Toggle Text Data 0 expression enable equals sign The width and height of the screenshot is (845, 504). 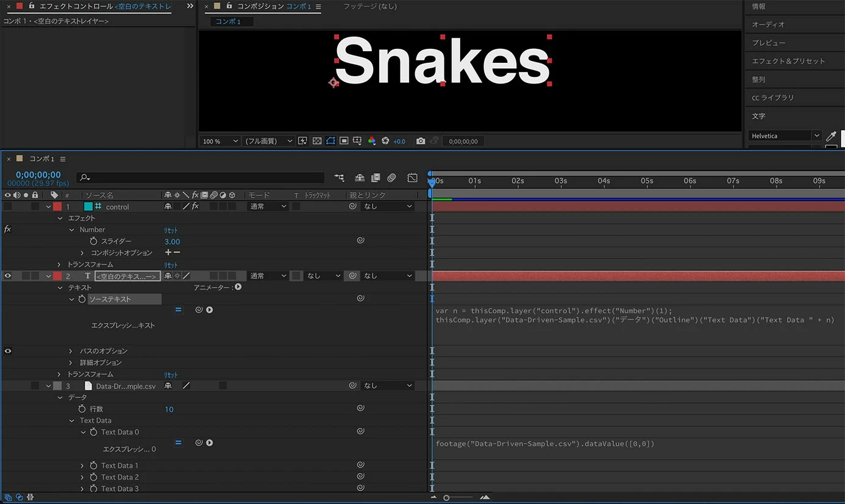(x=179, y=442)
